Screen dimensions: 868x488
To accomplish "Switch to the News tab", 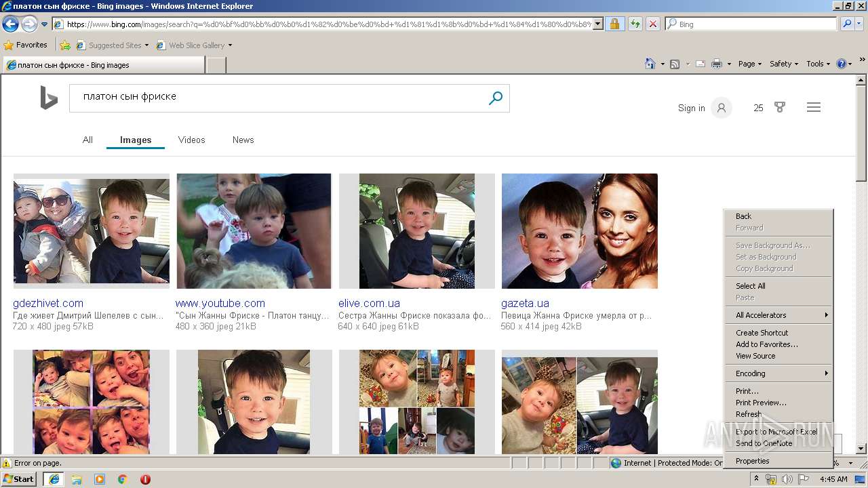I will tap(243, 140).
